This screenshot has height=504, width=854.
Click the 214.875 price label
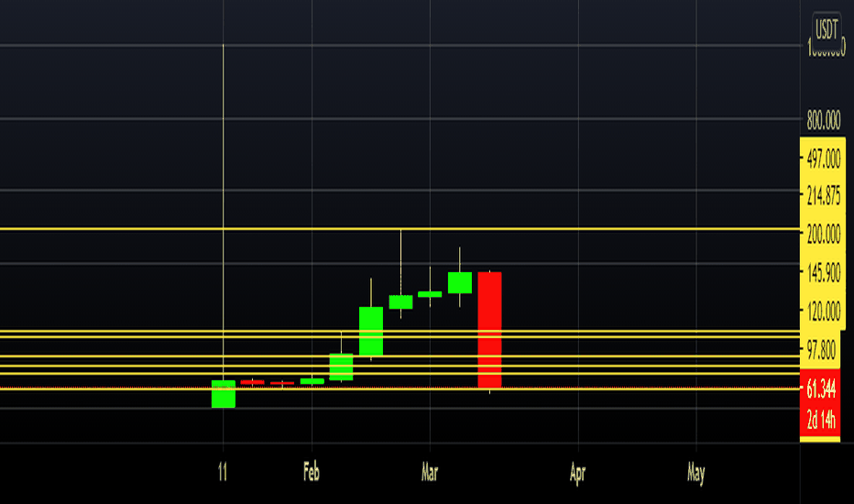(x=824, y=195)
